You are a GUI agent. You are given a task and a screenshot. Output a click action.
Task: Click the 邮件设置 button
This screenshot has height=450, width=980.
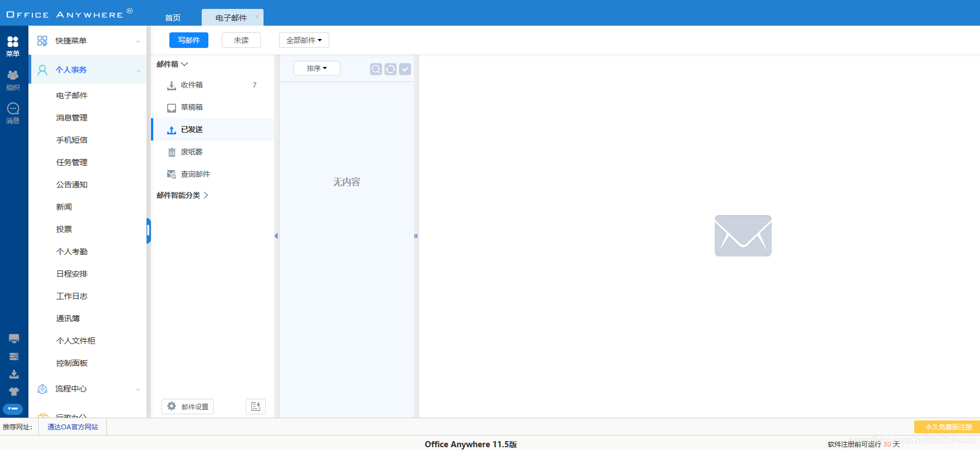point(188,407)
